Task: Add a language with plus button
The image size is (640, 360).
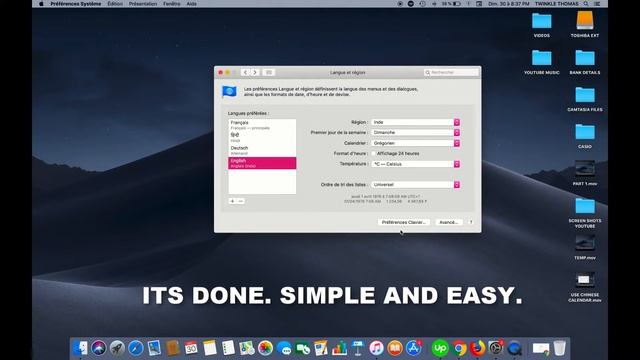Action: (x=232, y=201)
